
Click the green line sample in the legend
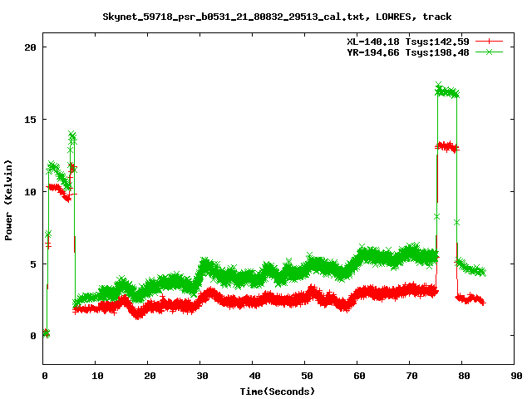(489, 52)
